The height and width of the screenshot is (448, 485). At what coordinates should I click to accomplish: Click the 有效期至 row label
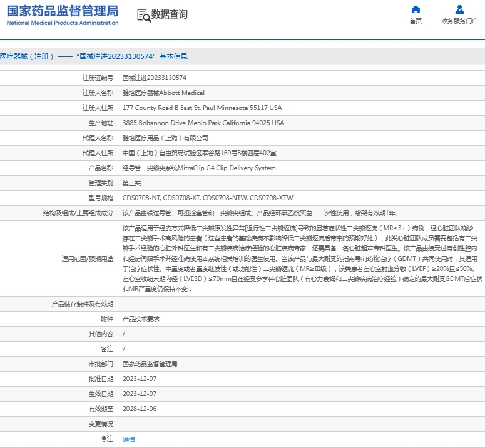click(101, 409)
